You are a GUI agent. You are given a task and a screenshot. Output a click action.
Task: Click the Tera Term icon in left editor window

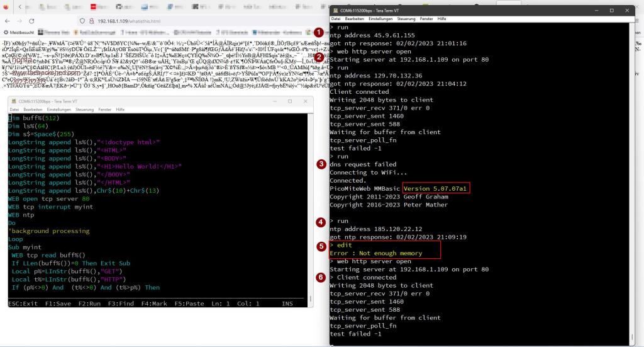click(12, 101)
